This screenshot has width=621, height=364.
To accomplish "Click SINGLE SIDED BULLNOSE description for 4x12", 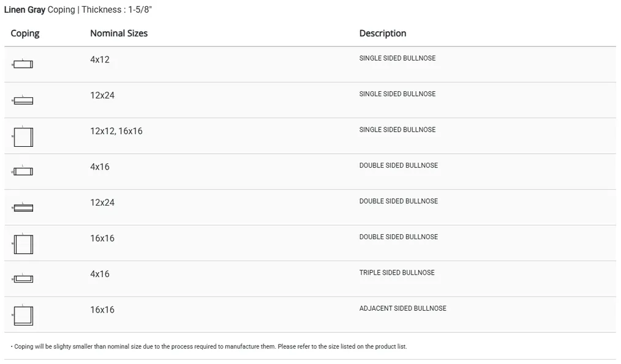I will (397, 59).
